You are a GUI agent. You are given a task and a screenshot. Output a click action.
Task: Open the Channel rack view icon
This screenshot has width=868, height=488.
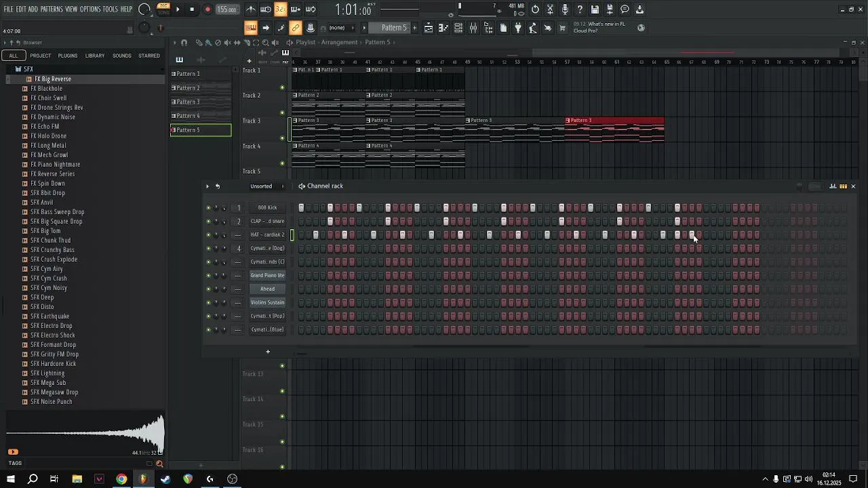coord(458,28)
